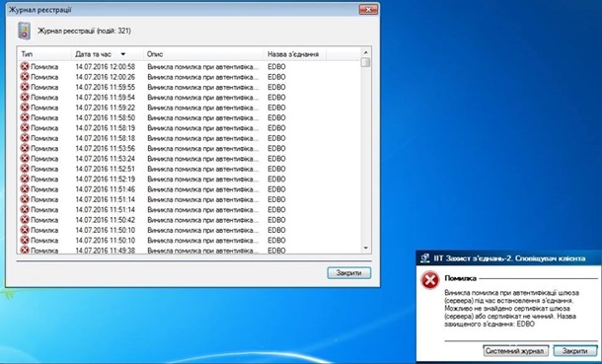Select the date cell '14.07.2016 11:53:56'
This screenshot has height=364, width=602.
(106, 148)
